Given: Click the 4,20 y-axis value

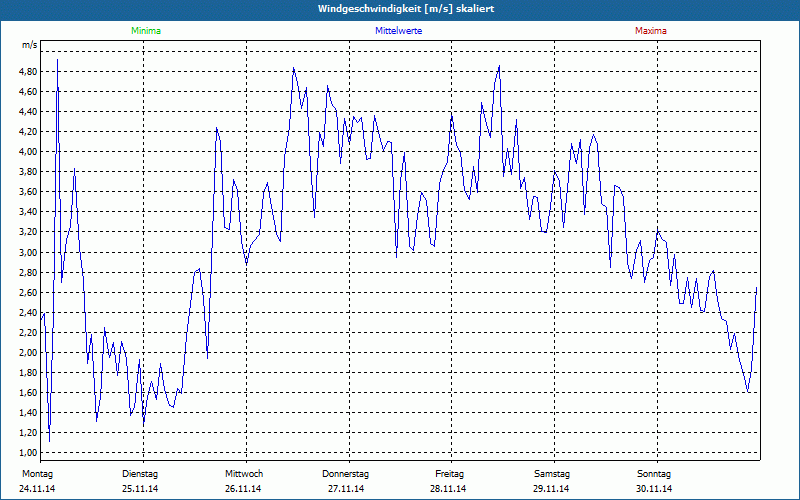Looking at the screenshot, I should [29, 132].
